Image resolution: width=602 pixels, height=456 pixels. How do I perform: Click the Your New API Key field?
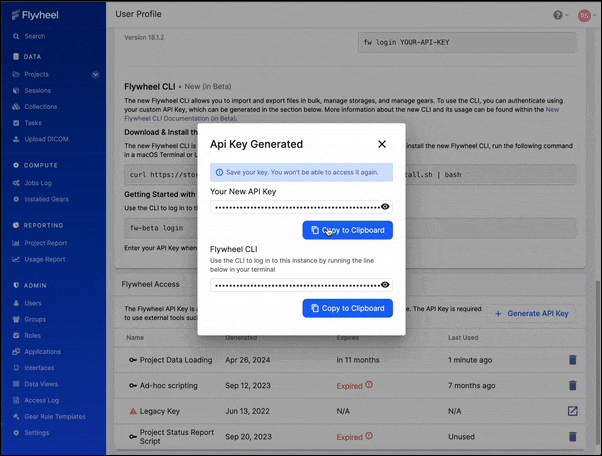301,207
